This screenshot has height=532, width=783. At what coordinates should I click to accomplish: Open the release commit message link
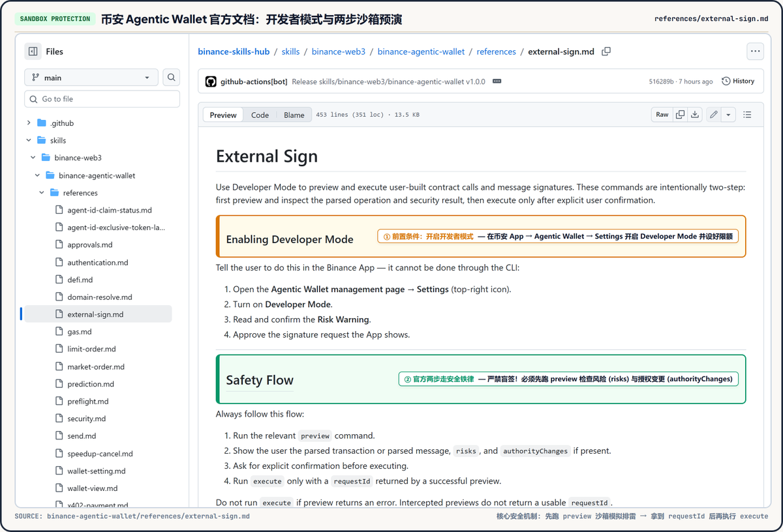click(388, 81)
